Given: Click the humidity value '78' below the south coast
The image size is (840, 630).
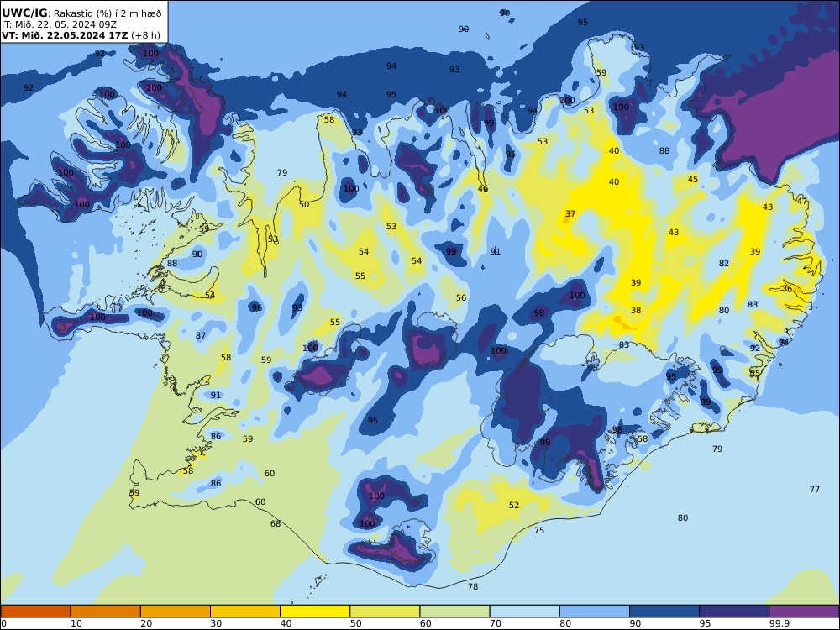Looking at the screenshot, I should 472,586.
